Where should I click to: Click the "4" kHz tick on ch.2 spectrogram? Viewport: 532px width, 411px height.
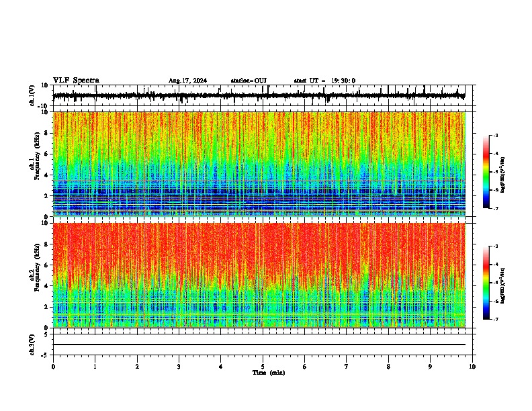tap(47, 286)
